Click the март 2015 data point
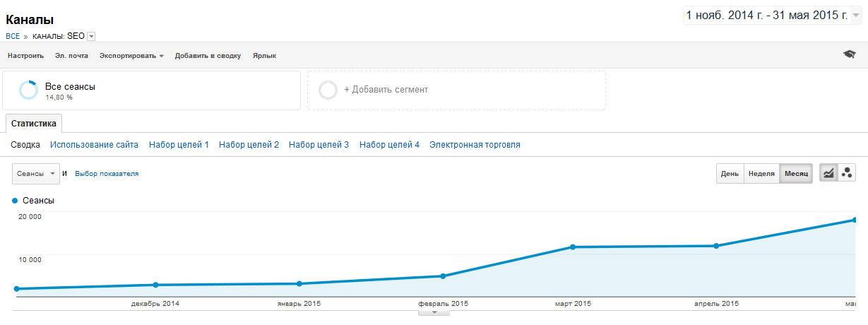The height and width of the screenshot is (325, 868). tap(572, 247)
